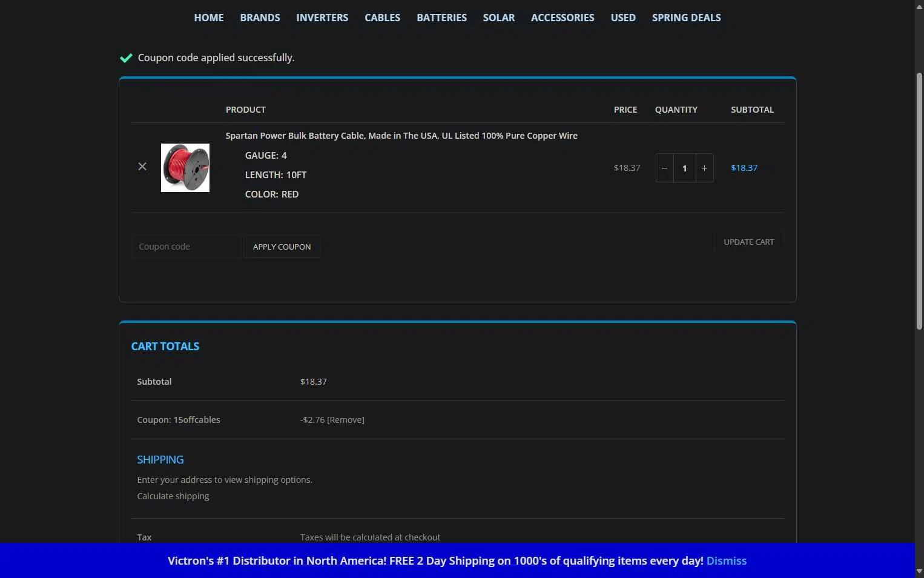Image resolution: width=924 pixels, height=578 pixels.
Task: Click the PRICE column header
Action: (x=625, y=110)
